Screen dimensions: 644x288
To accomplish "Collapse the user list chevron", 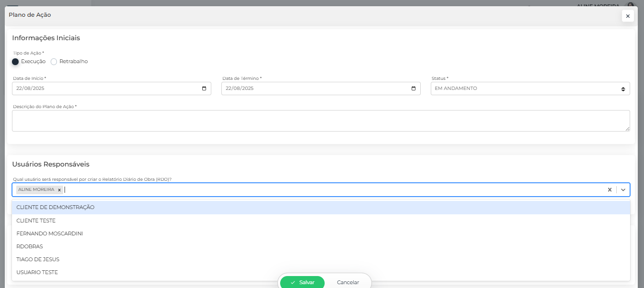I will click(x=623, y=190).
